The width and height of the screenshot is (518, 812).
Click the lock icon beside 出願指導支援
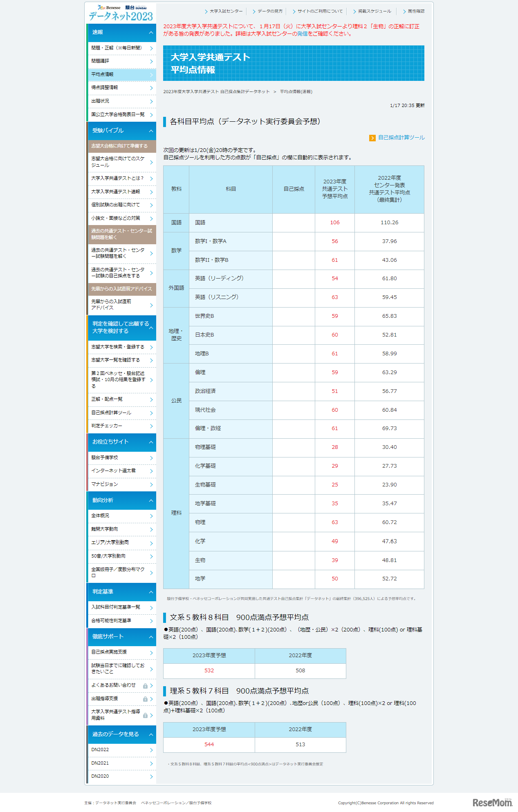(x=145, y=699)
